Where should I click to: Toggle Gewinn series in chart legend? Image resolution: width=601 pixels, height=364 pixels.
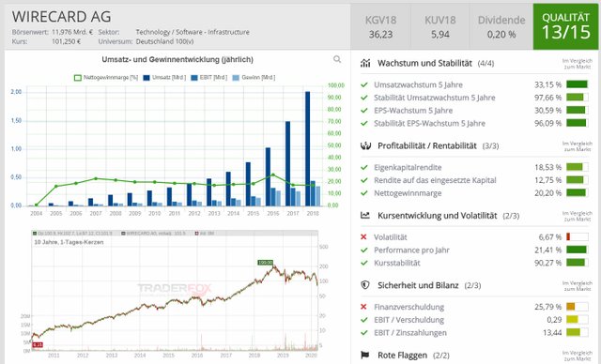pyautogui.click(x=254, y=78)
